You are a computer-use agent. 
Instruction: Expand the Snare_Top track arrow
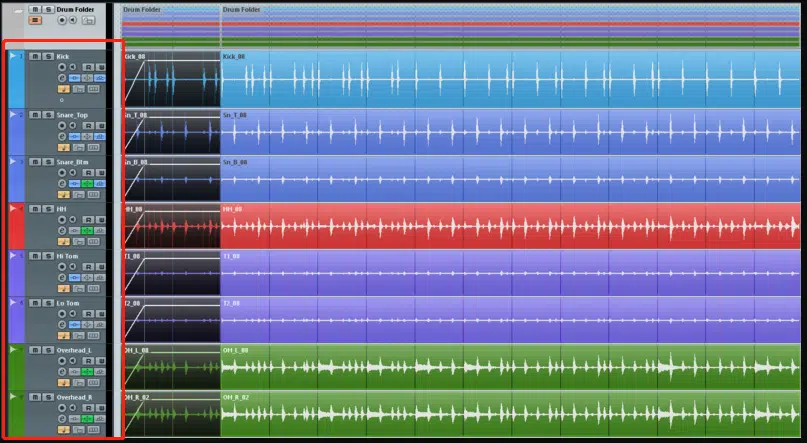coord(13,114)
